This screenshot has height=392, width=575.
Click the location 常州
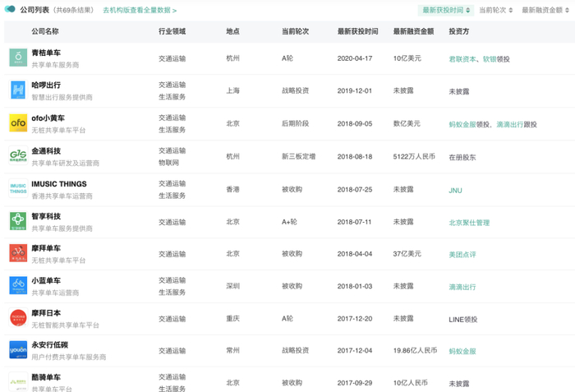pyautogui.click(x=232, y=351)
